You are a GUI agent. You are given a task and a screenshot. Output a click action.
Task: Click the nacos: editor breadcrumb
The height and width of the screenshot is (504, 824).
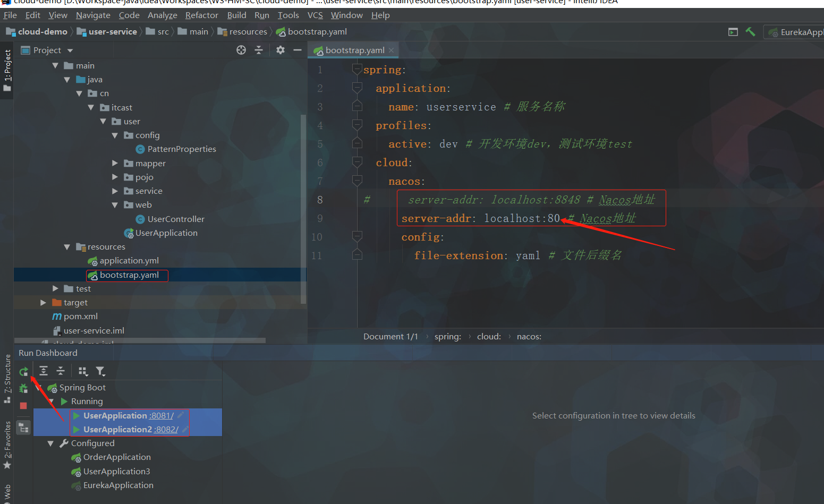tap(529, 337)
